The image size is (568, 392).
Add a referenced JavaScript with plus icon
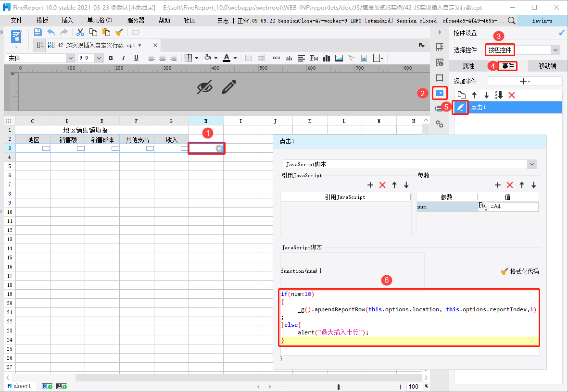click(370, 185)
